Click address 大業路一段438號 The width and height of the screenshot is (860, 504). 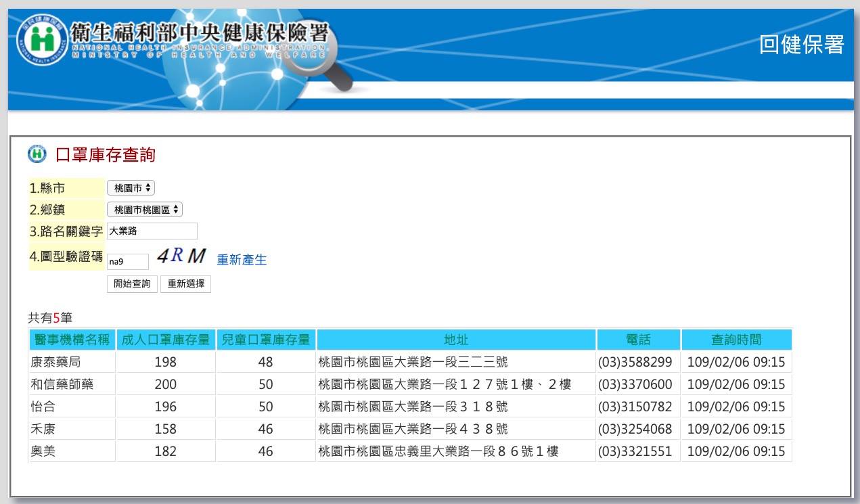[413, 429]
